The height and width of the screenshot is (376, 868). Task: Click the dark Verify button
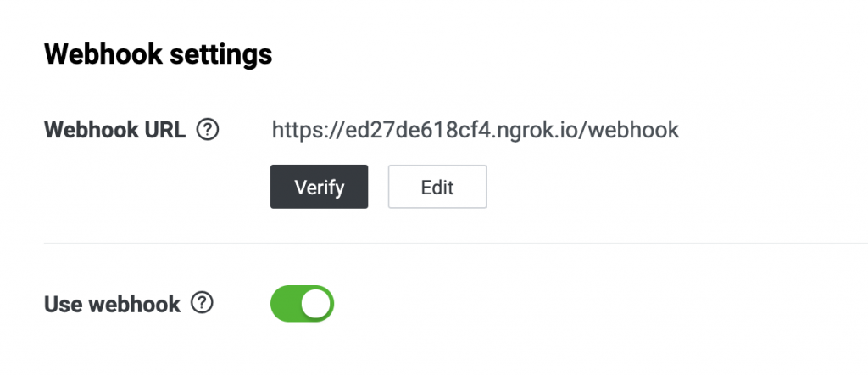(x=320, y=187)
